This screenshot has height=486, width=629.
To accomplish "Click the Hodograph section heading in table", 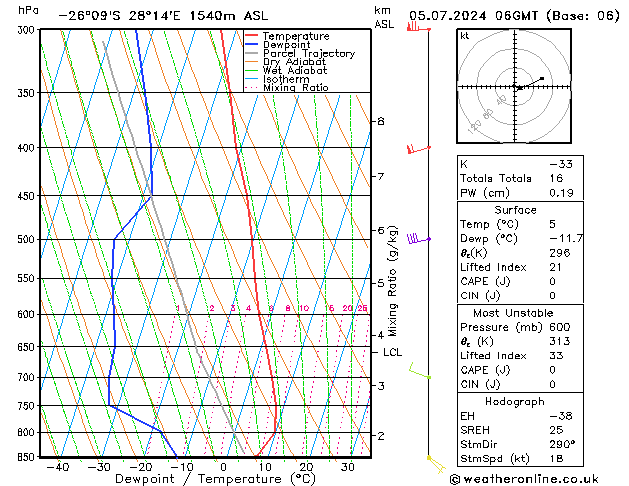I will [x=515, y=401].
